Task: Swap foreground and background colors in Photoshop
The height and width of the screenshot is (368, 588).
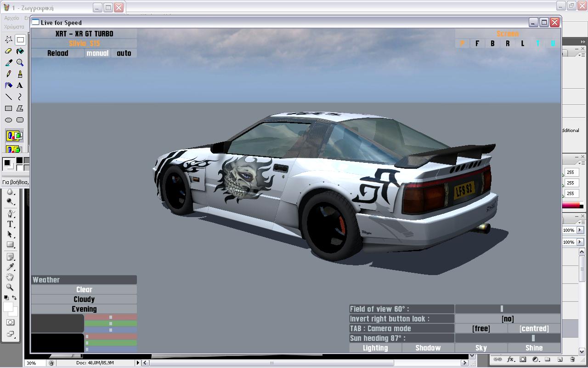Action: pos(14,298)
